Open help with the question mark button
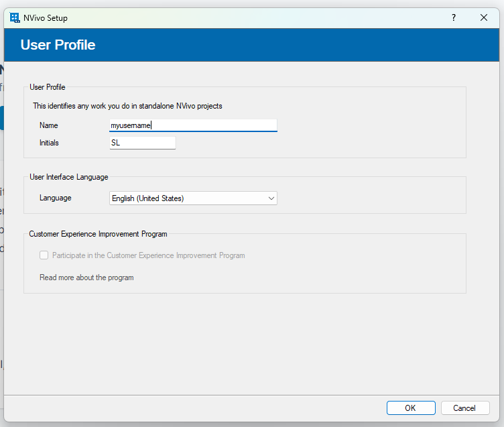 click(454, 18)
